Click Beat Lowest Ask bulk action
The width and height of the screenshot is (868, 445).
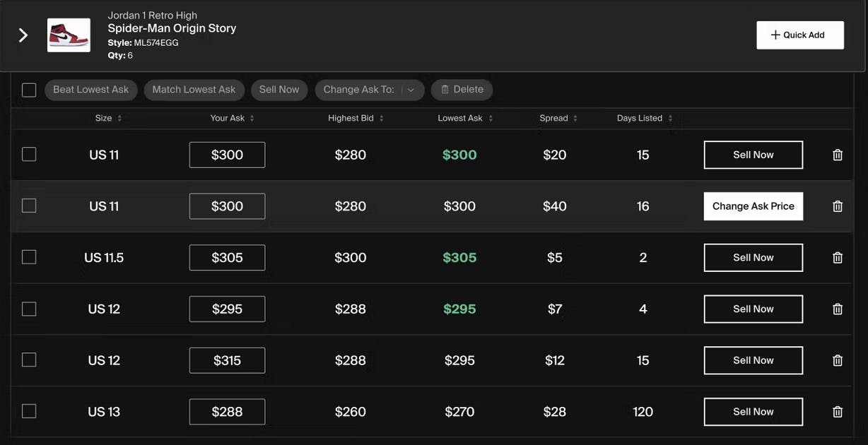point(91,90)
